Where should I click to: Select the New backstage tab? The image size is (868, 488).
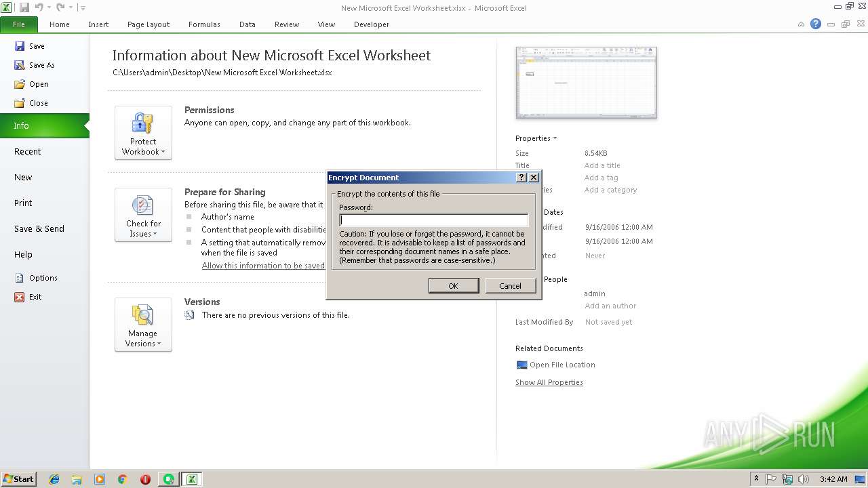(x=44, y=177)
